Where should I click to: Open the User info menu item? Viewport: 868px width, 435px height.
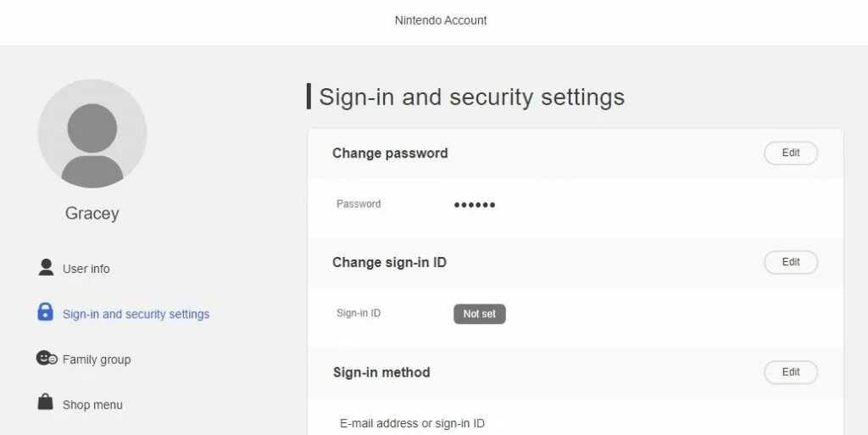[x=86, y=269]
